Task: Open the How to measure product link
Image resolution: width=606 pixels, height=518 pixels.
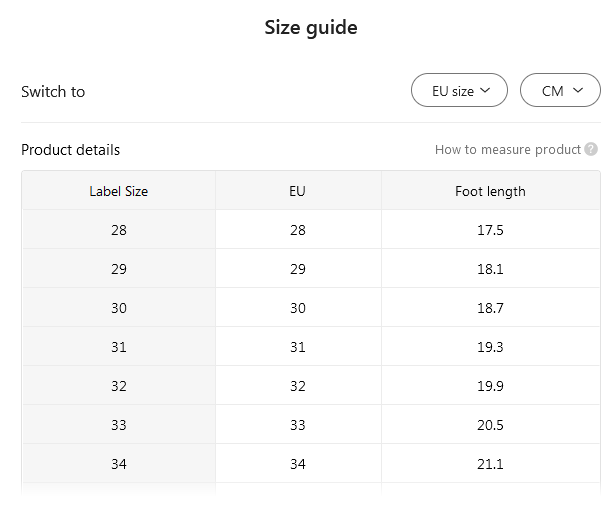Action: [507, 150]
